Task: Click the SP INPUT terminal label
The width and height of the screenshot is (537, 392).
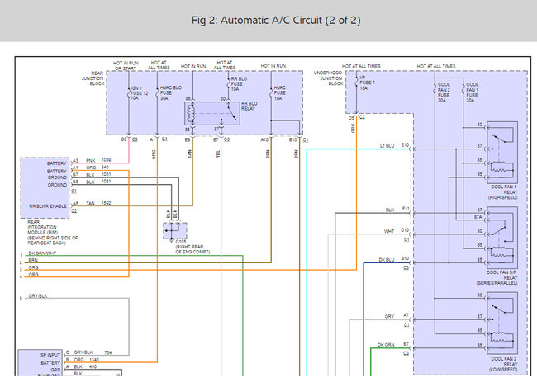Action: pyautogui.click(x=50, y=355)
